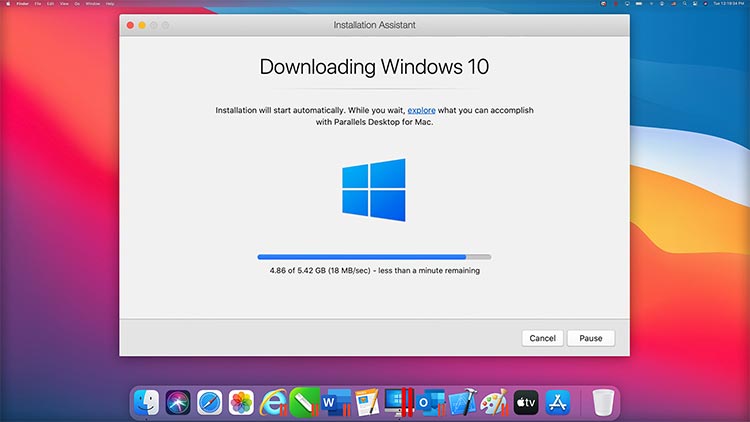The width and height of the screenshot is (750, 422).
Task: Close the Installation Assistant window
Action: (x=130, y=25)
